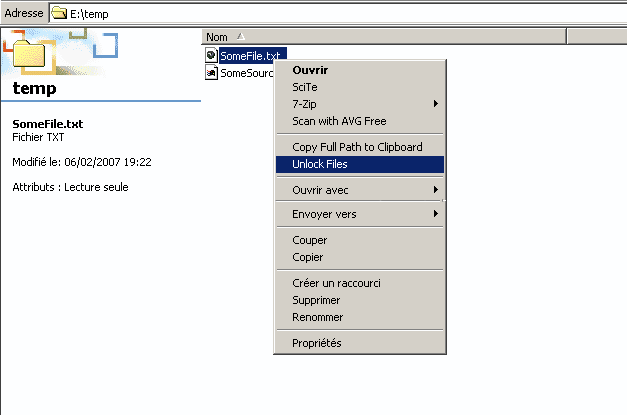The height and width of the screenshot is (415, 627).
Task: Select Scan with AVG Free
Action: (359, 121)
